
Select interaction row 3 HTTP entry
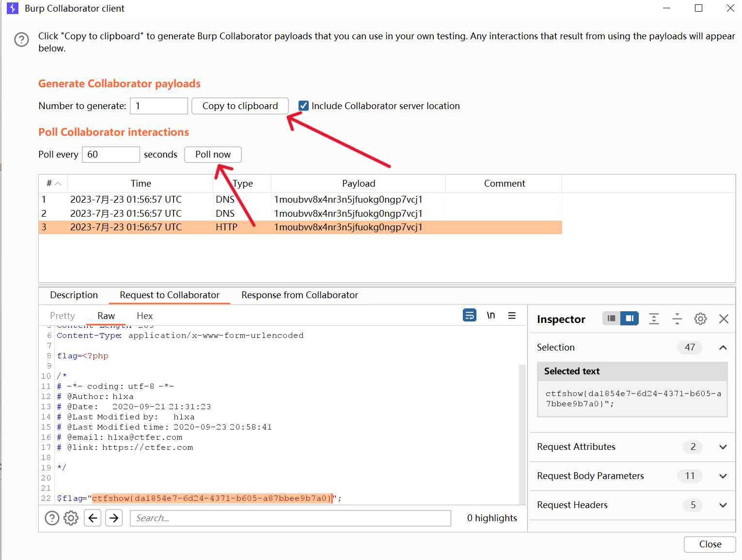click(300, 227)
